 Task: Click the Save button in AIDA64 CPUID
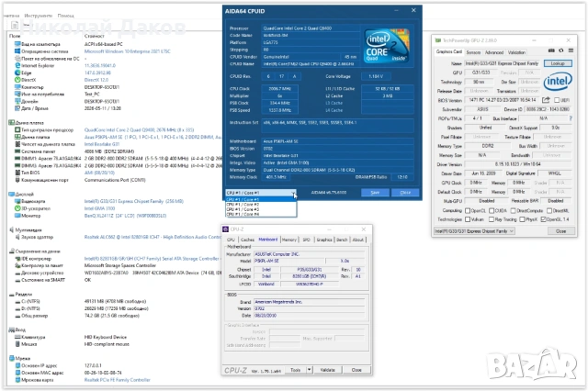click(x=375, y=193)
